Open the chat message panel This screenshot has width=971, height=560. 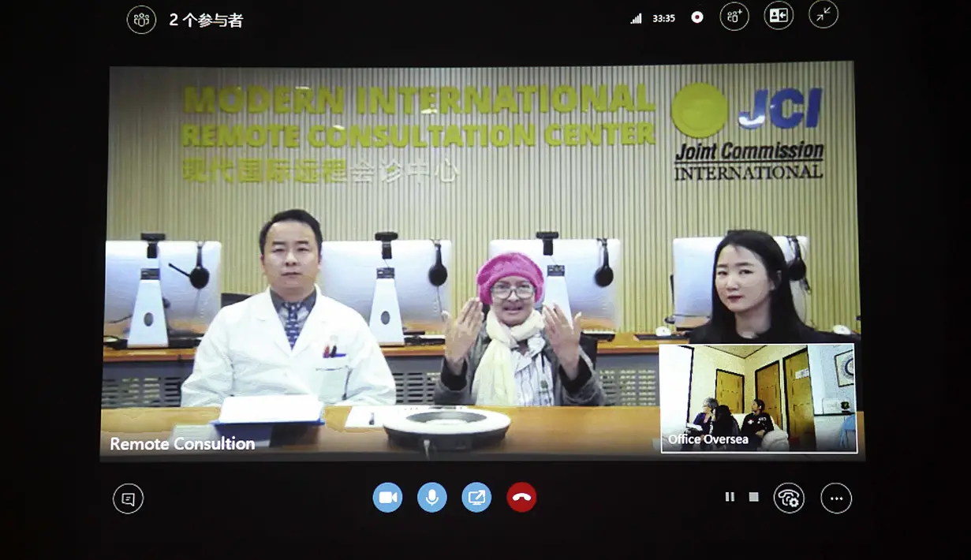(128, 498)
